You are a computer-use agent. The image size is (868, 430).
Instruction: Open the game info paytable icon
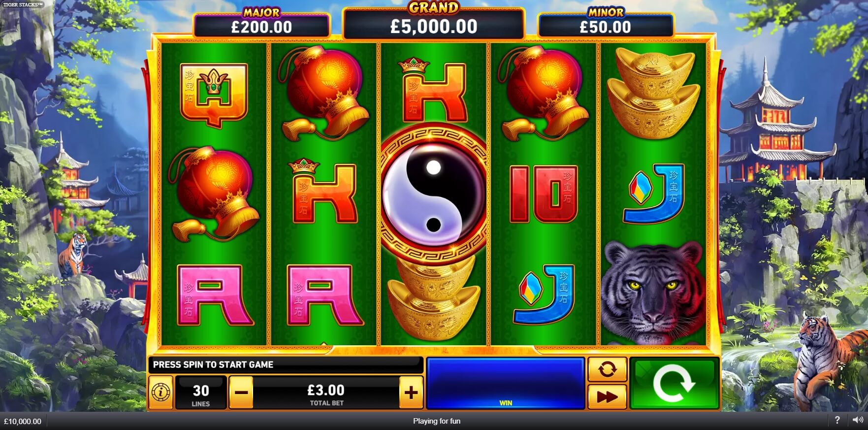pos(161,392)
